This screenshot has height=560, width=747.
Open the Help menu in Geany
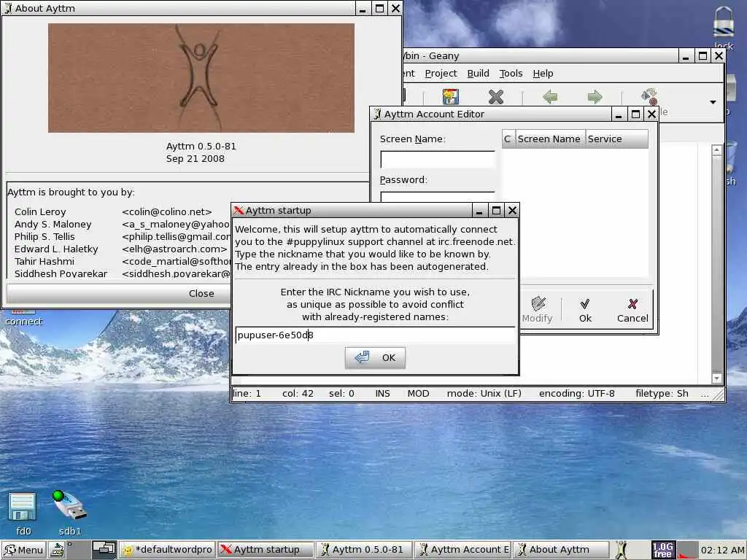coord(543,74)
